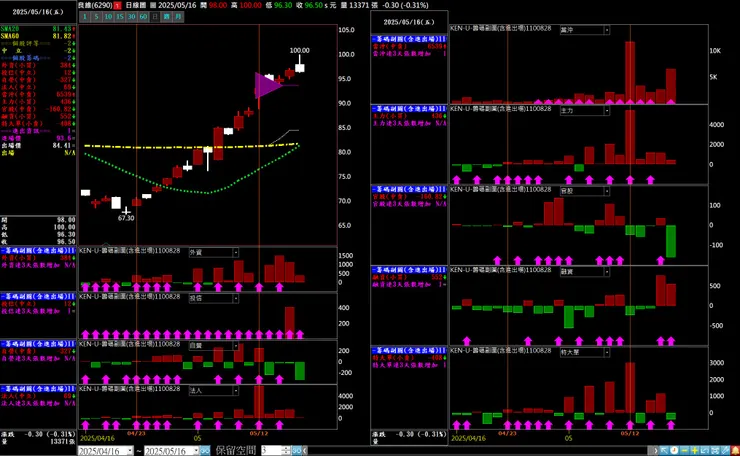
Task: Switch chart to 10-minute timeframe
Action: click(x=108, y=17)
